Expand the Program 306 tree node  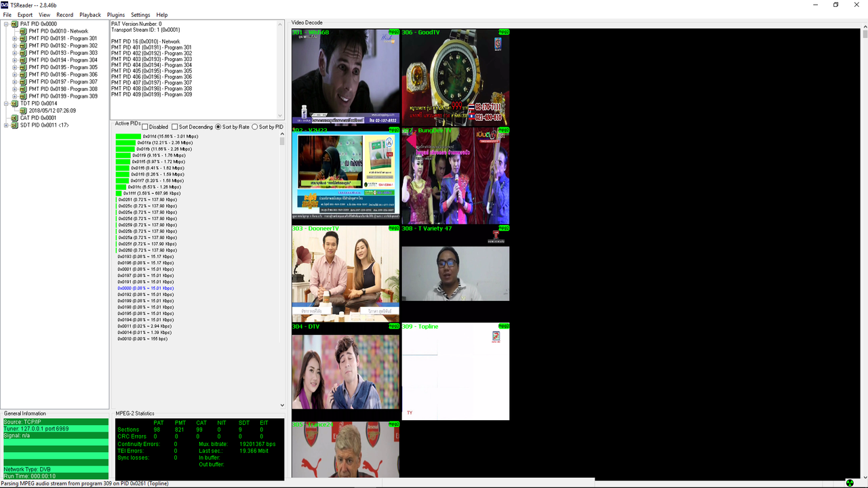(15, 75)
